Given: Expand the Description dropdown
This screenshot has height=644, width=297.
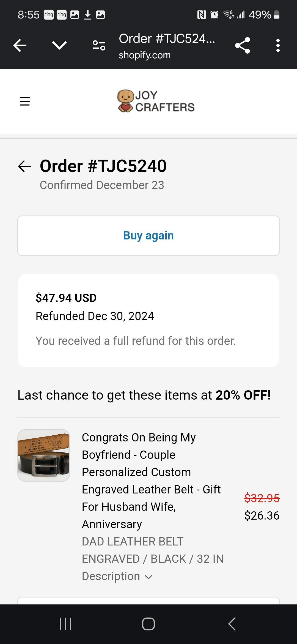Looking at the screenshot, I should coord(111,576).
